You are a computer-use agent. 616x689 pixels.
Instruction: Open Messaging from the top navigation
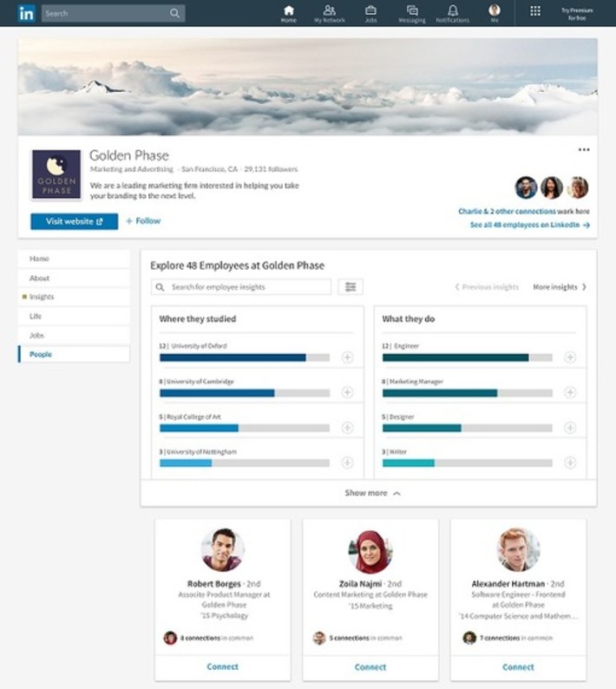click(412, 14)
